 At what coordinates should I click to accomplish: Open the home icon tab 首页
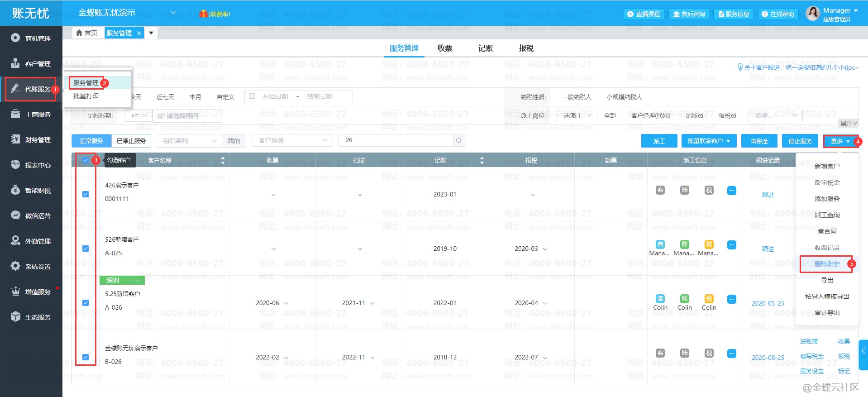87,33
